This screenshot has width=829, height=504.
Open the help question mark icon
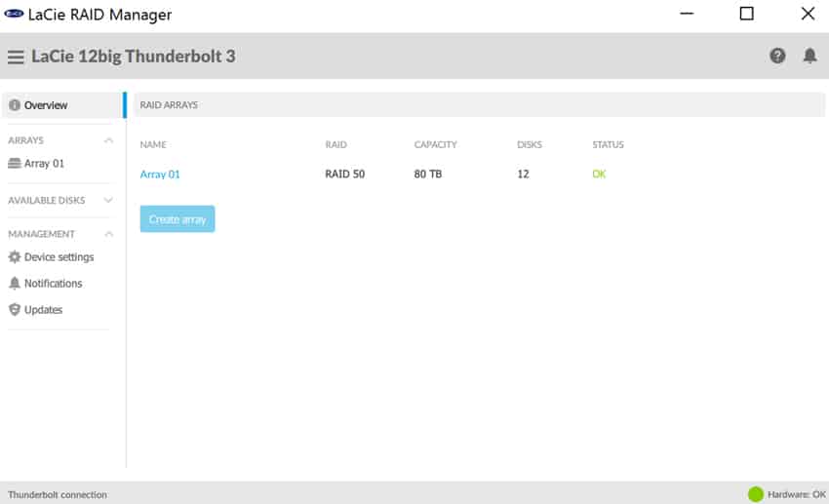pos(777,56)
